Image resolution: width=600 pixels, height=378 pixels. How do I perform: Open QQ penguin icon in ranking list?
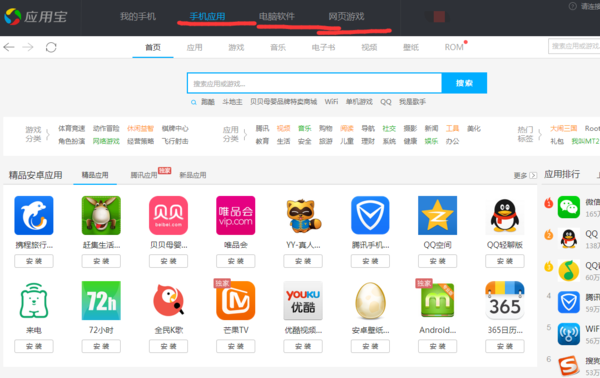point(569,238)
